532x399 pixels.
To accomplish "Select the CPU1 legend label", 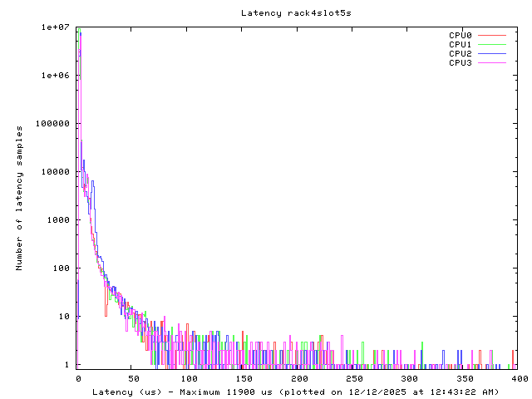I will click(x=460, y=45).
